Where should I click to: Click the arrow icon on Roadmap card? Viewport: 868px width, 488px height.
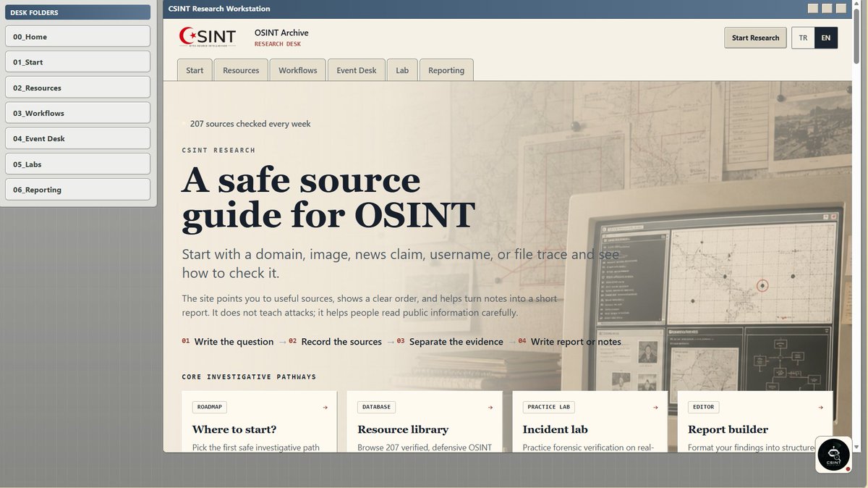(x=325, y=407)
